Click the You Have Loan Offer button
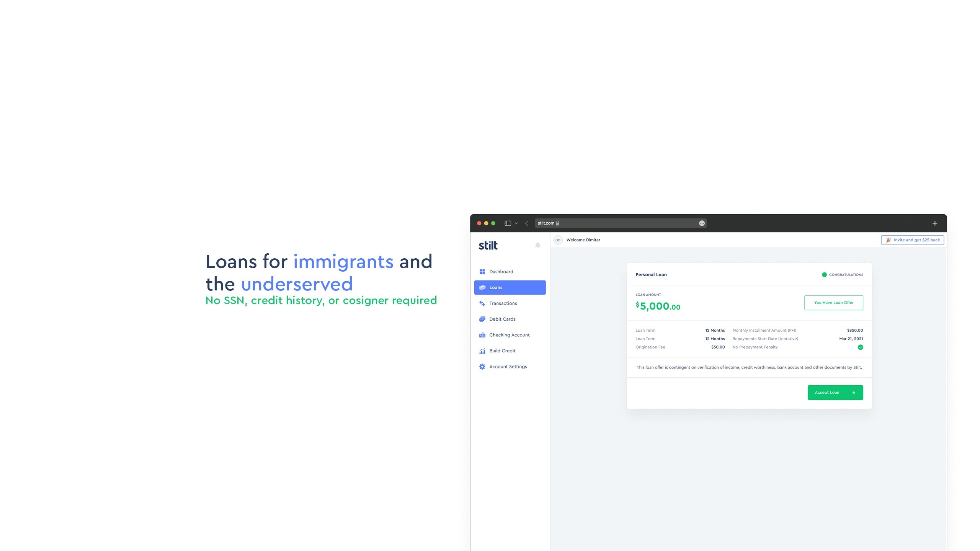This screenshot has width=980, height=551. point(833,303)
